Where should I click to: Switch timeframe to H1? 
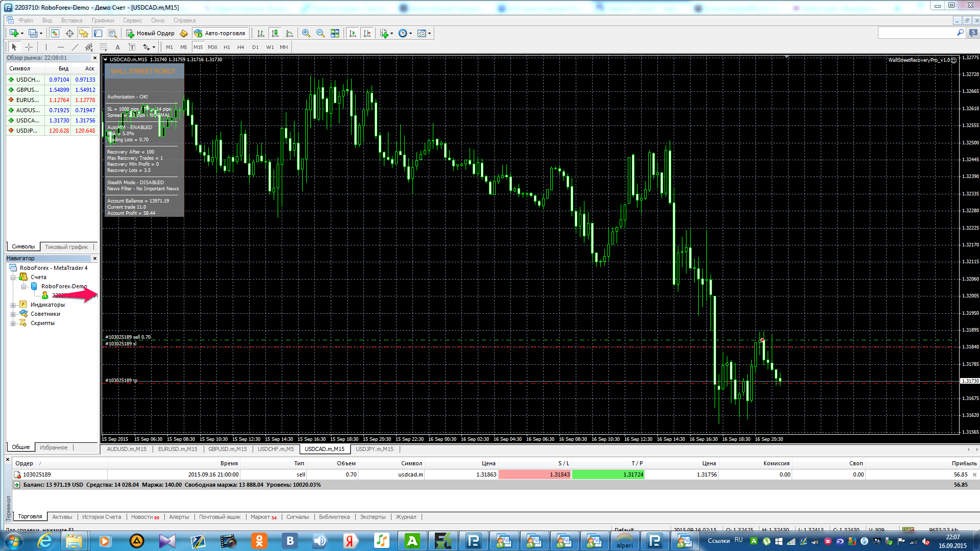point(227,47)
